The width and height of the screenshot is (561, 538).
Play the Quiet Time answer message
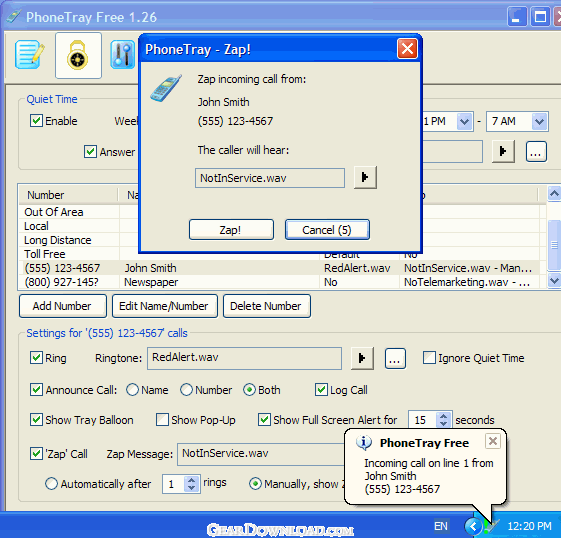(x=503, y=151)
